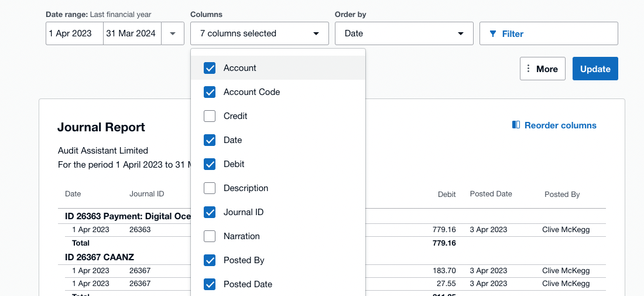Open the Order by Date dropdown

404,34
